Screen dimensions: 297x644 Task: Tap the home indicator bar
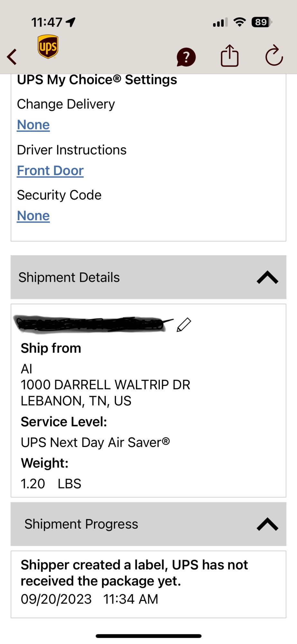[x=148, y=636]
